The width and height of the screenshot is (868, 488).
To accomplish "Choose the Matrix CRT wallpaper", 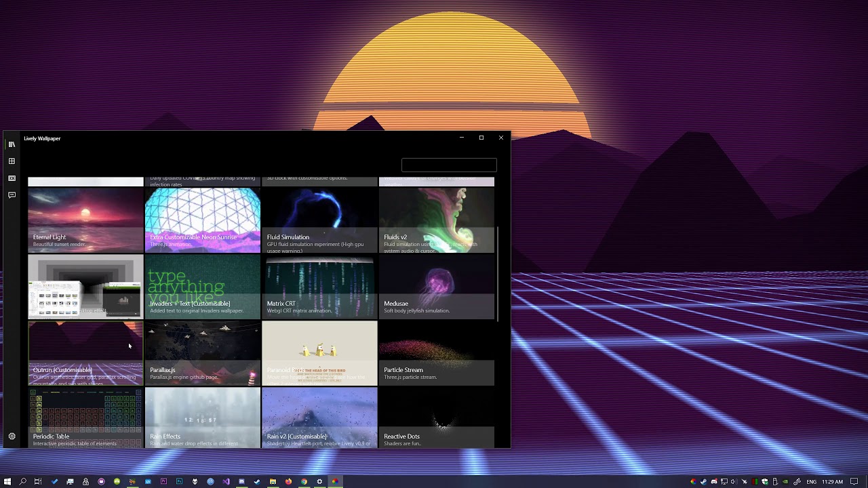I will click(319, 286).
